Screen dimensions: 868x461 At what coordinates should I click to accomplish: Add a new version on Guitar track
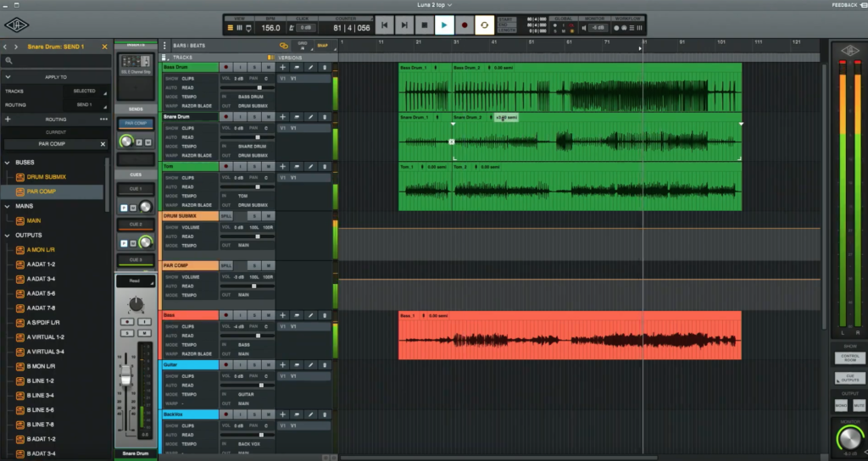point(282,364)
